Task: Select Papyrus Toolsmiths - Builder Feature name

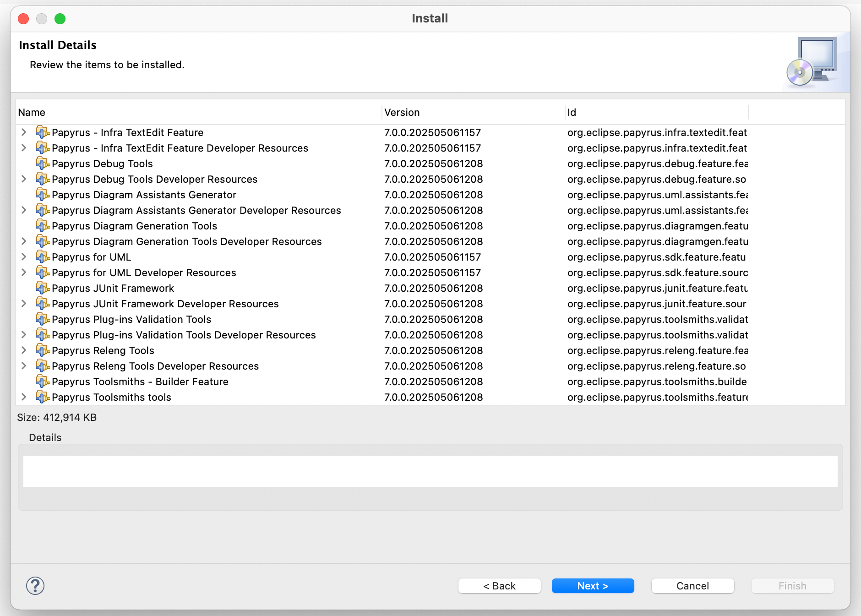Action: click(x=140, y=382)
